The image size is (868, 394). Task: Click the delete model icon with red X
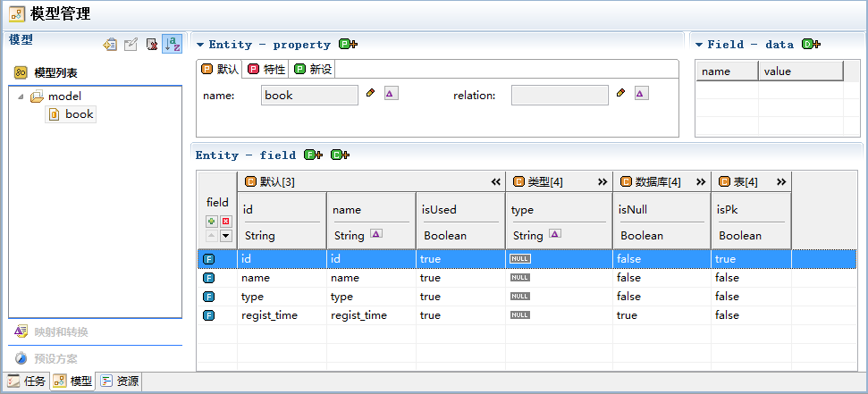151,45
